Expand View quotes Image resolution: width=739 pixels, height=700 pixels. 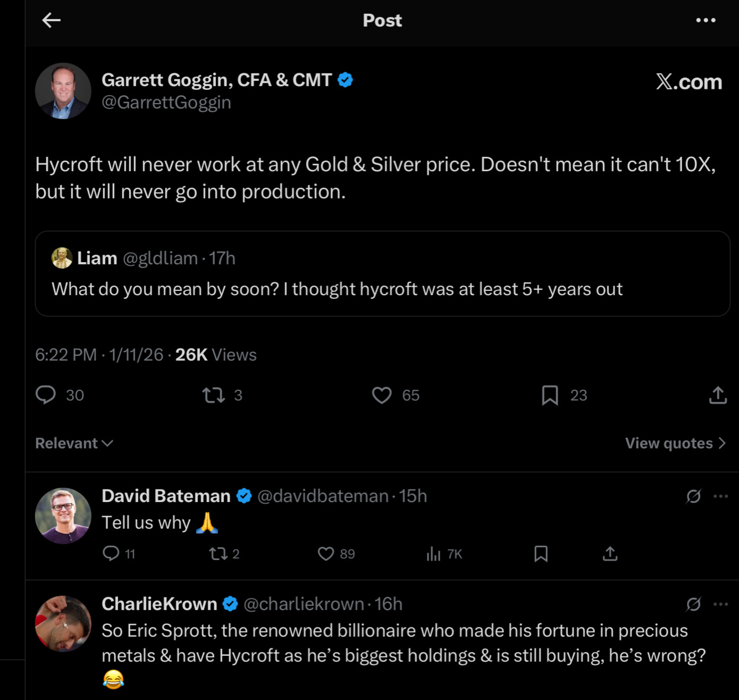point(675,443)
